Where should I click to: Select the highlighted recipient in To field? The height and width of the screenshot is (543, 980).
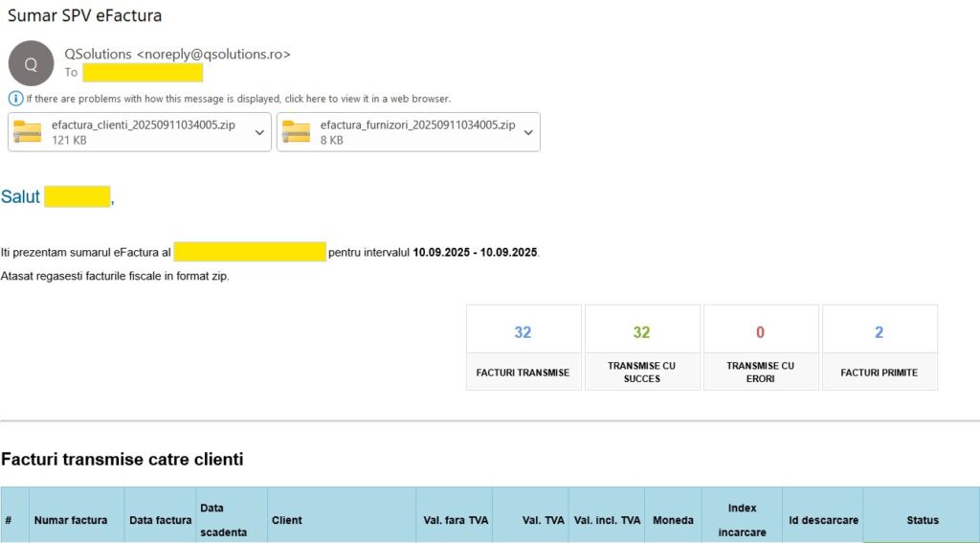143,73
